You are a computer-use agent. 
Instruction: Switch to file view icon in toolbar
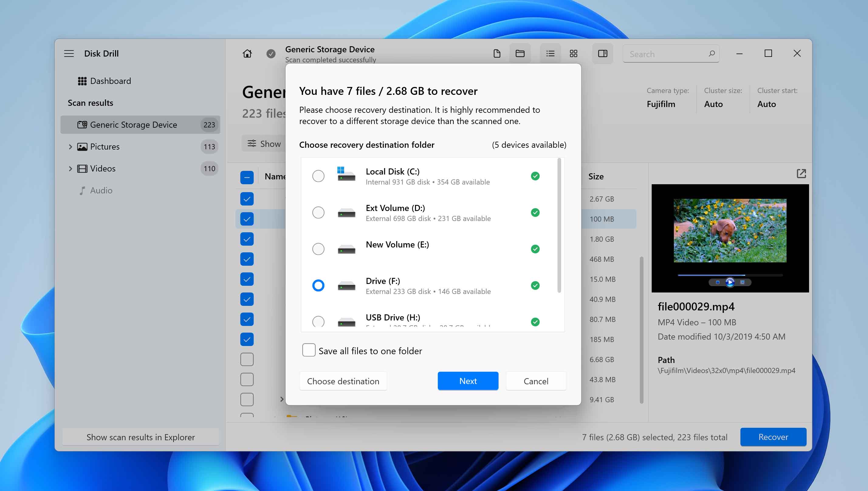(x=497, y=54)
